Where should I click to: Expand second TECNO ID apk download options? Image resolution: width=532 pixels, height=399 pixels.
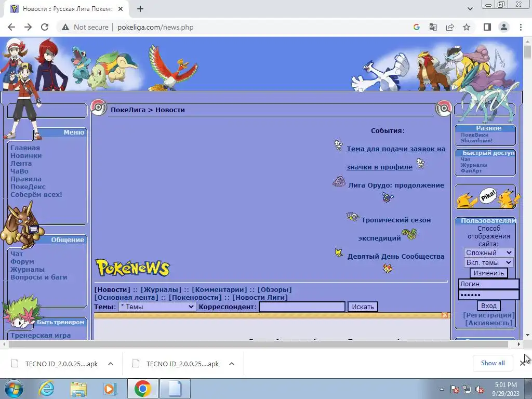(232, 364)
